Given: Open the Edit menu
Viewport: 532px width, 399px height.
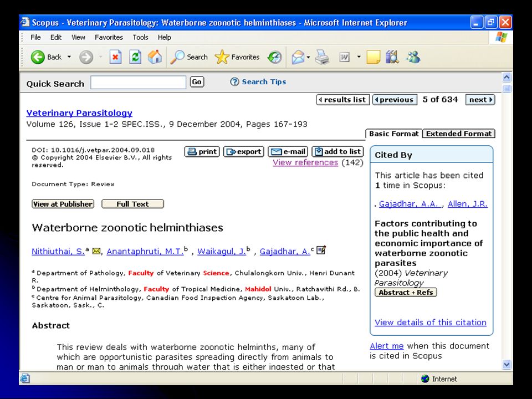Looking at the screenshot, I should [56, 37].
